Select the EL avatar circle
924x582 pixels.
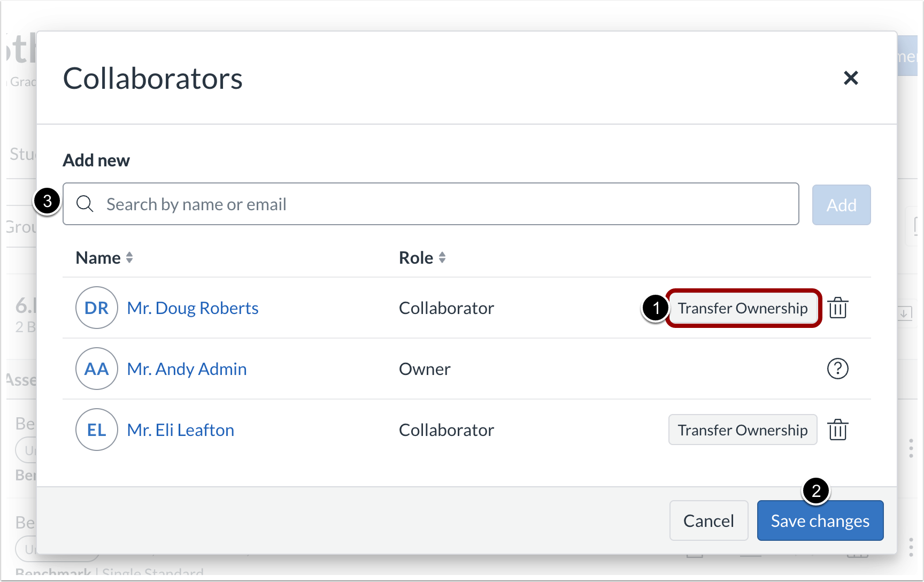click(97, 430)
